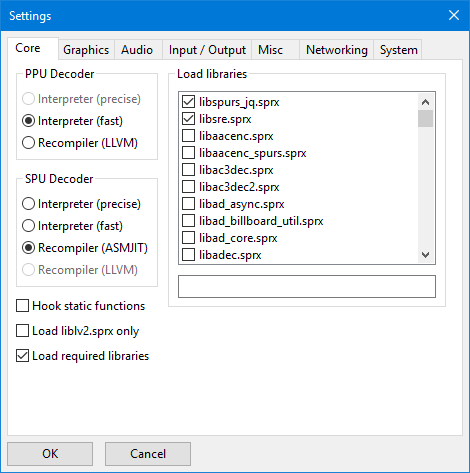This screenshot has height=473, width=470.
Task: Click the Cancel button
Action: click(148, 454)
